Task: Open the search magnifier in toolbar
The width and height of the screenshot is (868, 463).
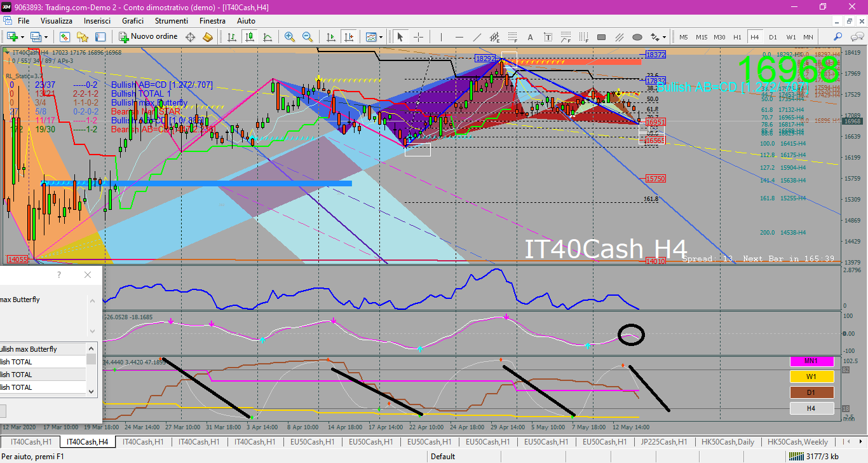Action: pyautogui.click(x=837, y=36)
